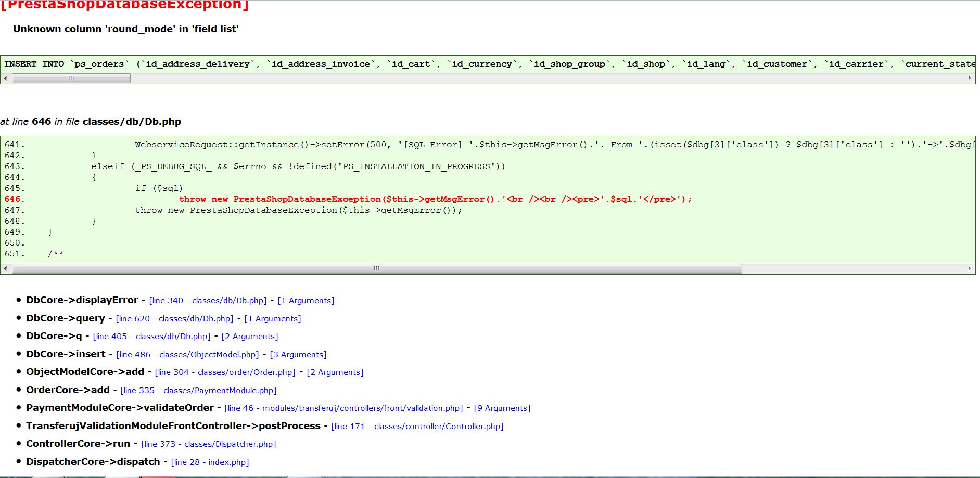Click the "at line 646 in file classes/db/Db.php" text

click(91, 122)
